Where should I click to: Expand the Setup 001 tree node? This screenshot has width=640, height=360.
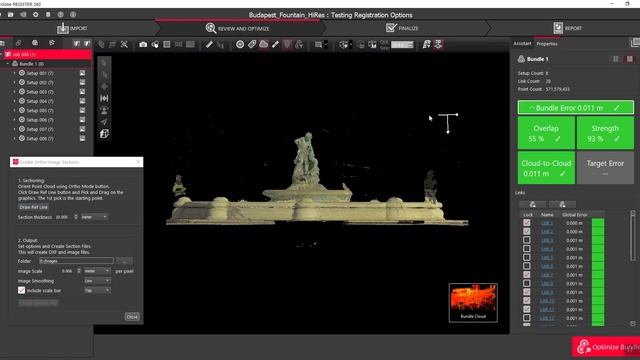click(x=15, y=73)
